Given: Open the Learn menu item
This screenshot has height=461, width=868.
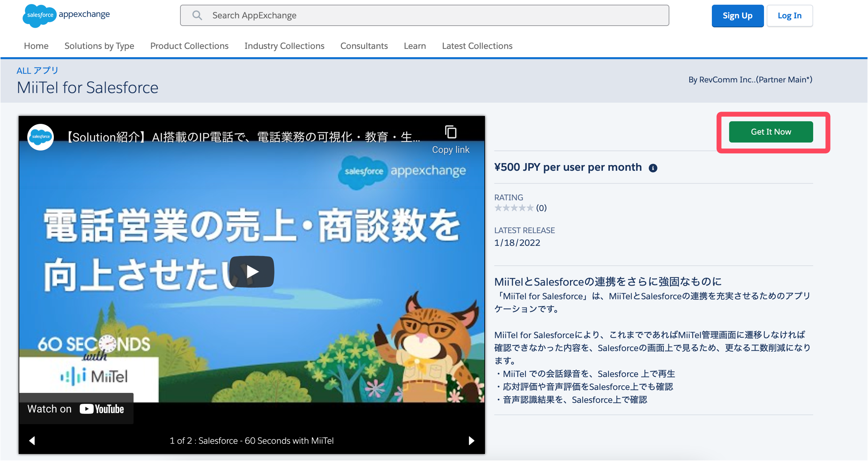Looking at the screenshot, I should coord(415,46).
